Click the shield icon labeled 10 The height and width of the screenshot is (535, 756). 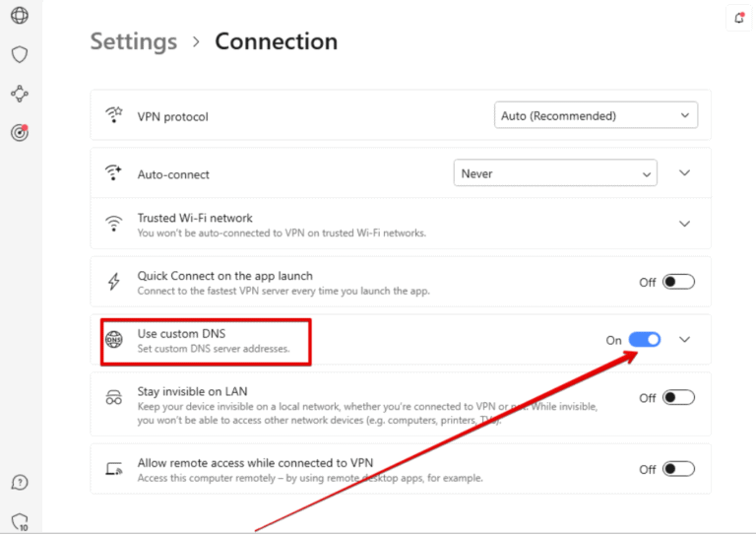click(x=20, y=521)
